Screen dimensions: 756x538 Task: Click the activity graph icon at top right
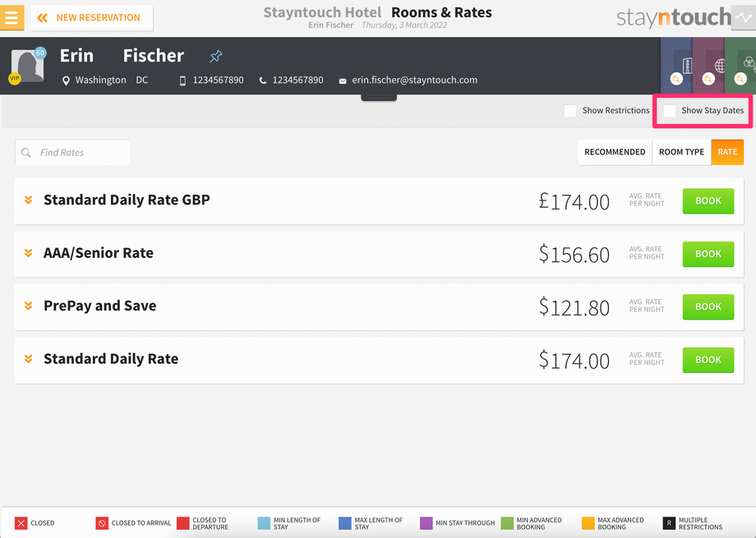pos(744,18)
